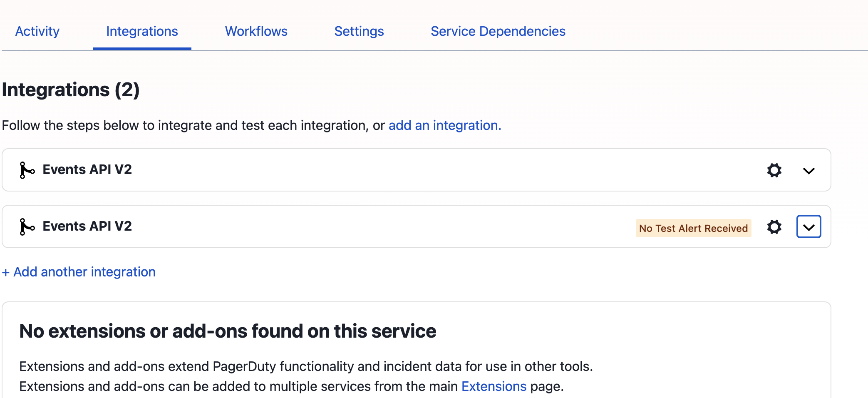Open the Extensions page link
The width and height of the screenshot is (868, 398).
493,386
